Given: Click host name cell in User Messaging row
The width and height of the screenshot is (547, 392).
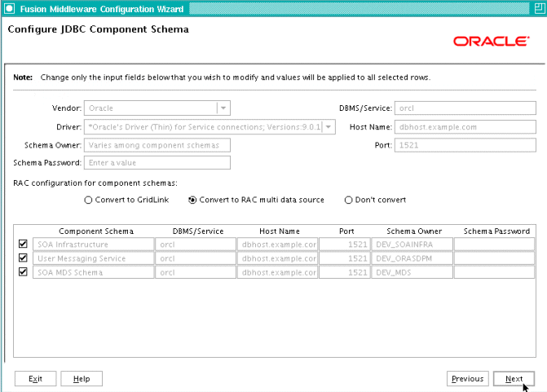Looking at the screenshot, I should click(277, 258).
